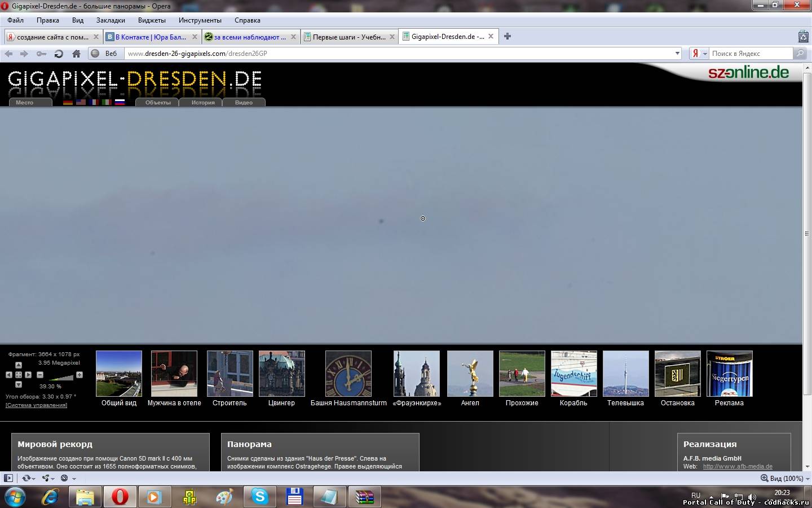Open the Закладки menu
The width and height of the screenshot is (812, 508).
(x=111, y=20)
